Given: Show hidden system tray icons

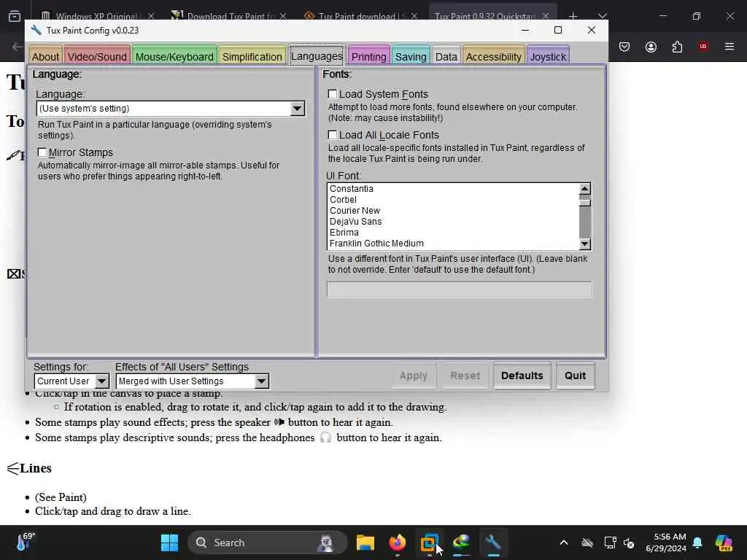Looking at the screenshot, I should (x=564, y=542).
